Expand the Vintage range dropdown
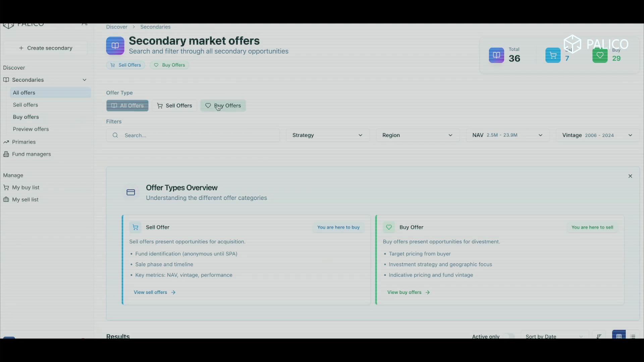The height and width of the screenshot is (362, 644). [x=597, y=135]
